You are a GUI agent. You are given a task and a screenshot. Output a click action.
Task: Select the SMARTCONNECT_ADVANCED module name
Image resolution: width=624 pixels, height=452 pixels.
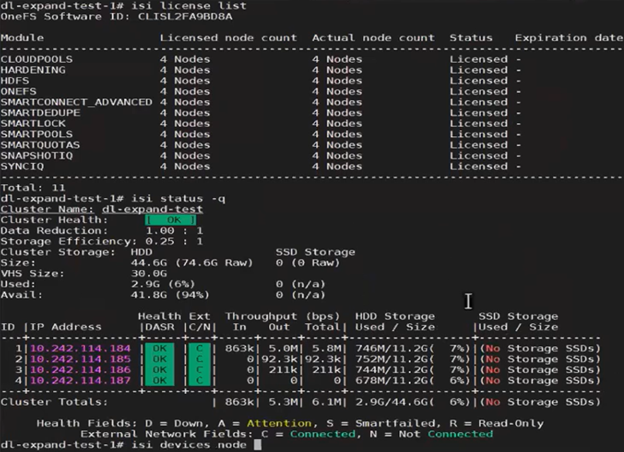pyautogui.click(x=76, y=102)
